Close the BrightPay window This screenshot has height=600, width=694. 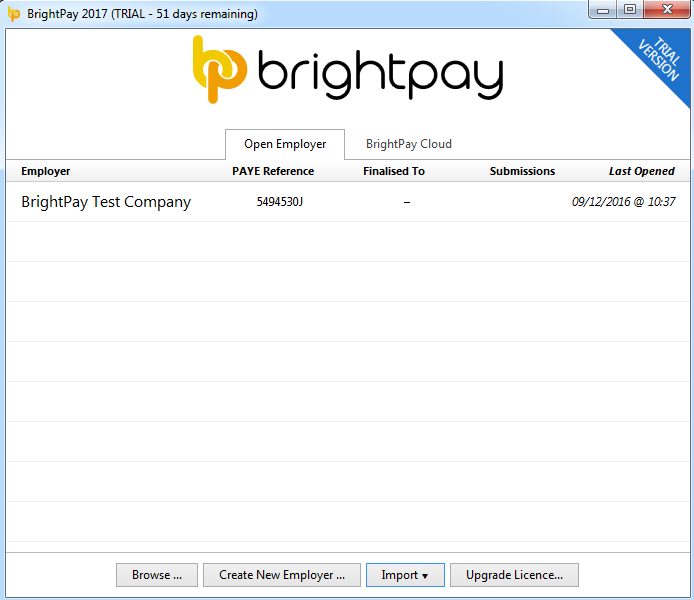point(667,10)
